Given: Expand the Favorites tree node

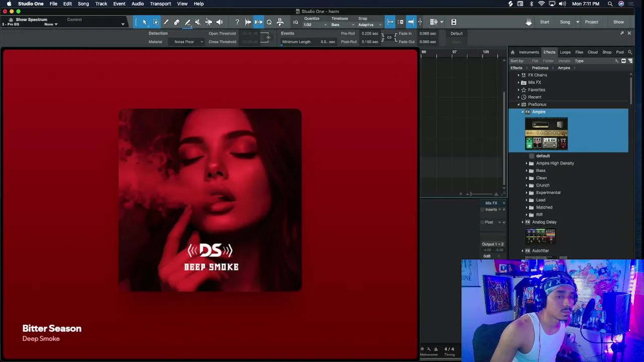Looking at the screenshot, I should [519, 90].
